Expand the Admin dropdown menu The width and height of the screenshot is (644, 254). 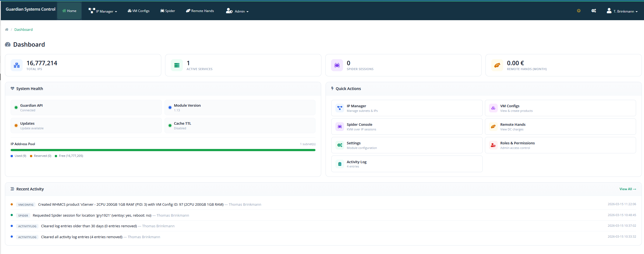click(x=237, y=11)
